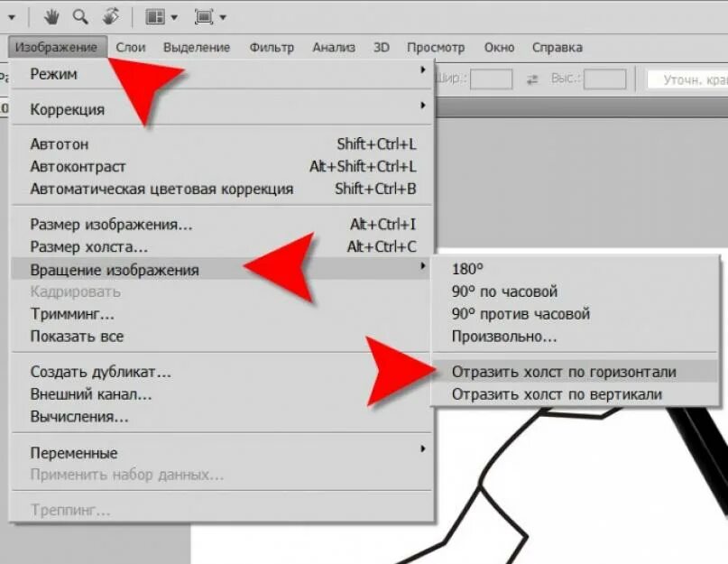728x564 pixels.
Task: Choose Вычисления menu entry
Action: coord(222,417)
